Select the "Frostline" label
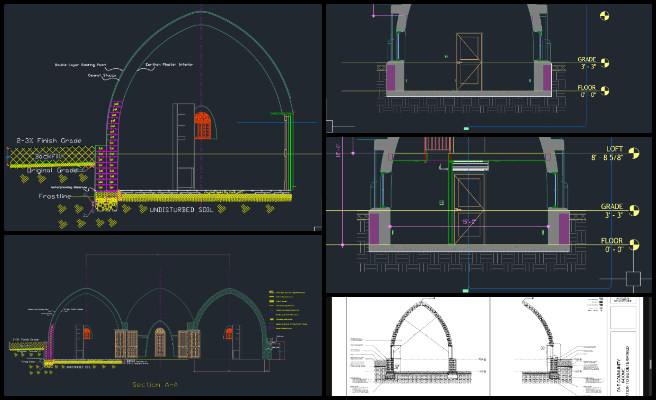 (x=55, y=196)
